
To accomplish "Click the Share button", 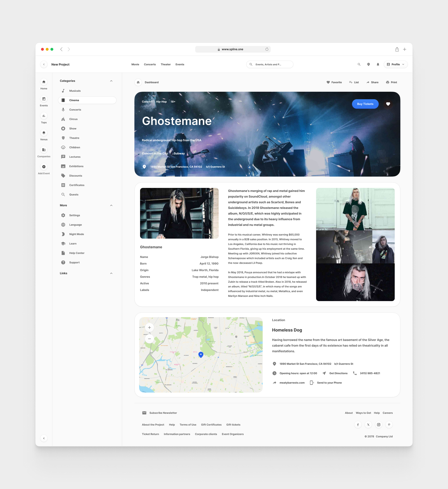I will (372, 82).
